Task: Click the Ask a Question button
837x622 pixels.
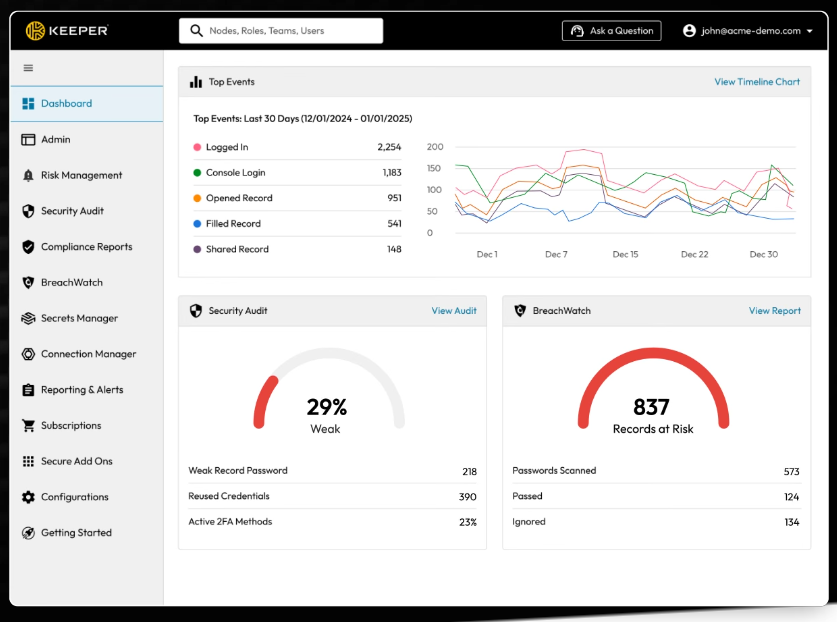Action: coord(611,31)
